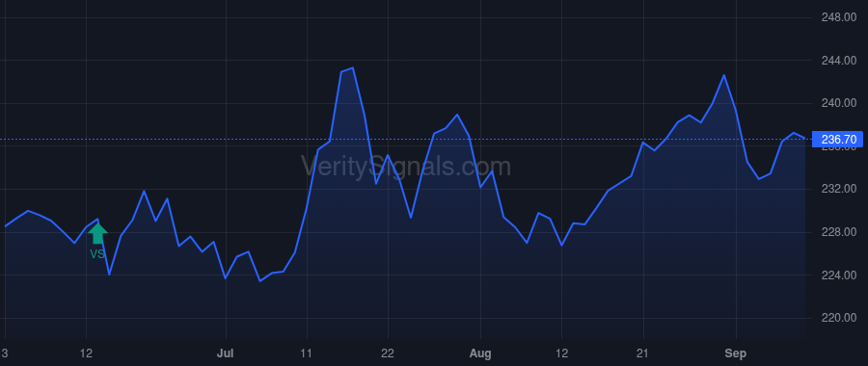The height and width of the screenshot is (366, 868).
Task: Click the VS text under signal arrow
Action: pyautogui.click(x=97, y=254)
